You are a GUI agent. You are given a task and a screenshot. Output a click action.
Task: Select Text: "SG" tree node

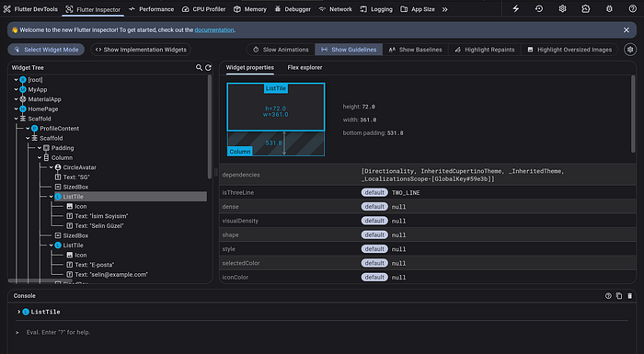coord(72,177)
